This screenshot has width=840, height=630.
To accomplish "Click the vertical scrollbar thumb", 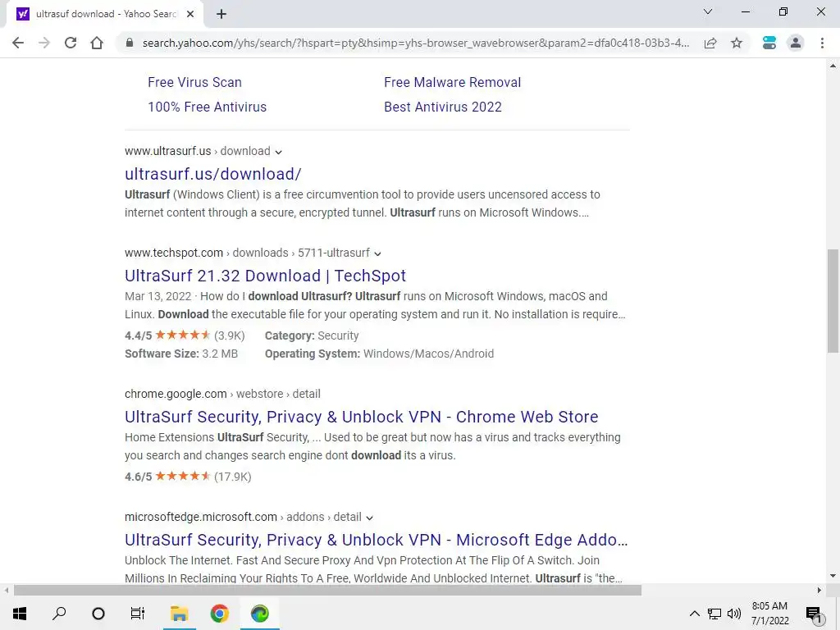I will [x=833, y=301].
